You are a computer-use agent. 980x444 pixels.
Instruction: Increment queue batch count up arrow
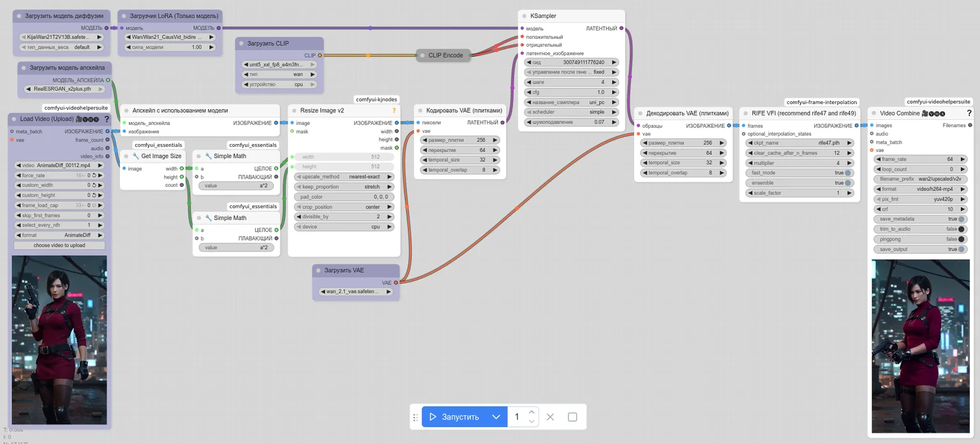coord(531,412)
